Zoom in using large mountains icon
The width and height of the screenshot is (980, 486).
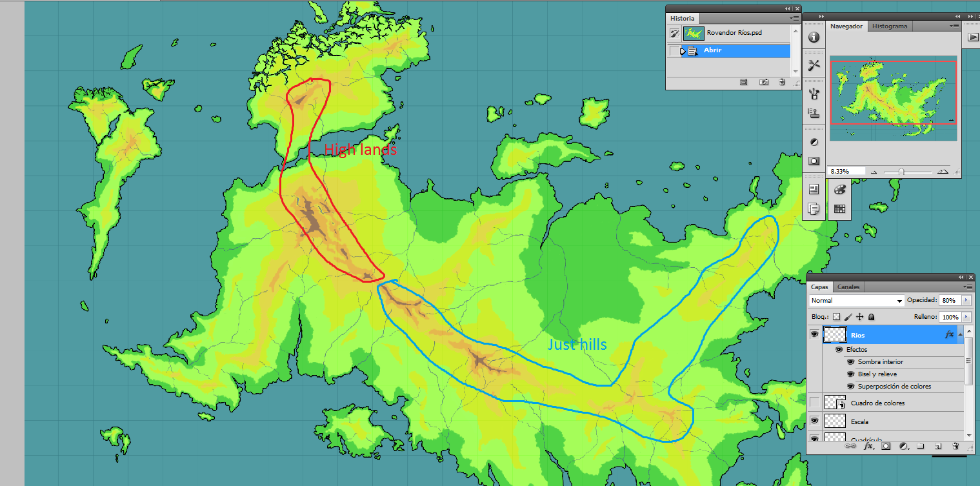click(943, 172)
